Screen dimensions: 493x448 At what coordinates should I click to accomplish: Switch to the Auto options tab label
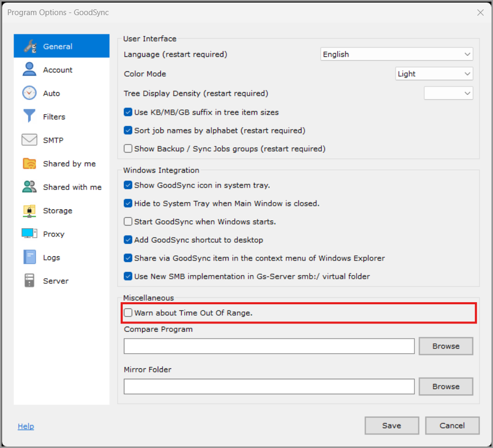pyautogui.click(x=51, y=93)
